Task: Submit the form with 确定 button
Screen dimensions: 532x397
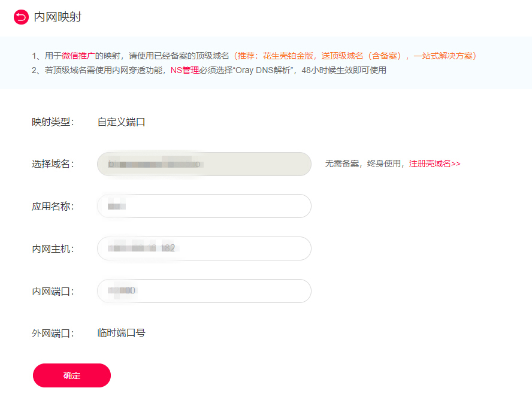Action: [72, 375]
